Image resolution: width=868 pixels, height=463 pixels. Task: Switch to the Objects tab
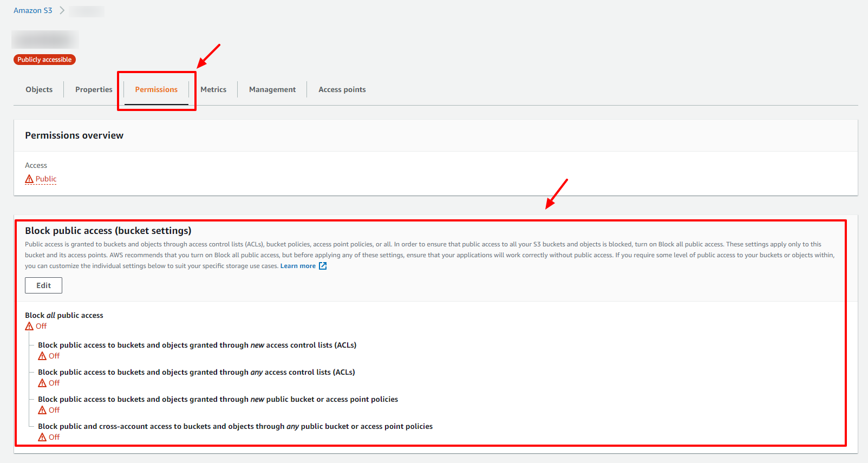[x=39, y=89]
